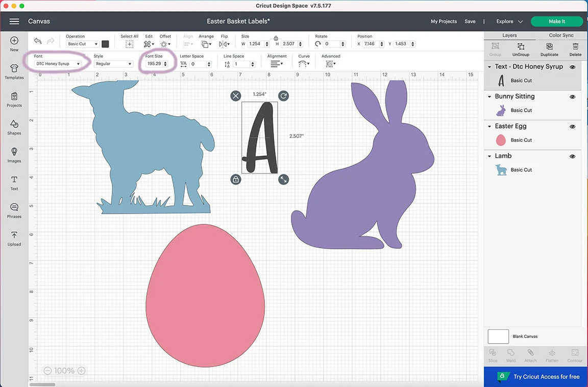Hide the Bunny Sitting layer
This screenshot has height=387, width=588.
[x=572, y=97]
